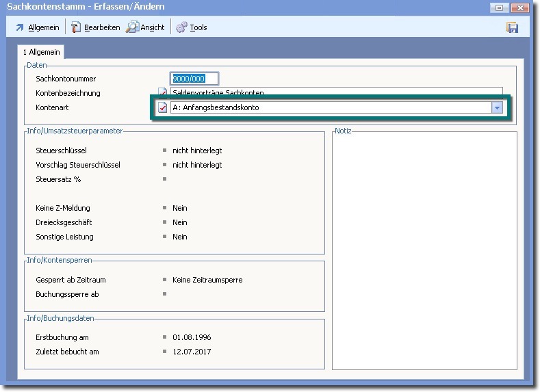Click the Bearbeiten toolbar button

[x=95, y=27]
